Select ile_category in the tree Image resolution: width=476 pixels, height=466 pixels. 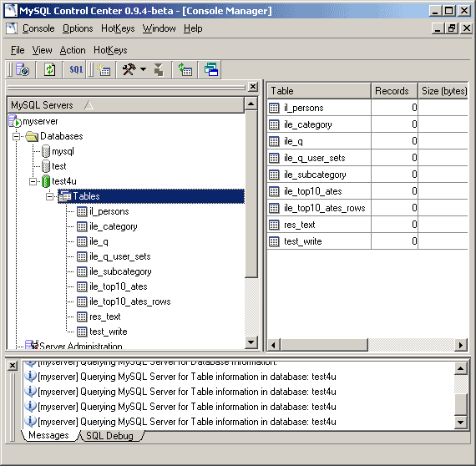[114, 226]
